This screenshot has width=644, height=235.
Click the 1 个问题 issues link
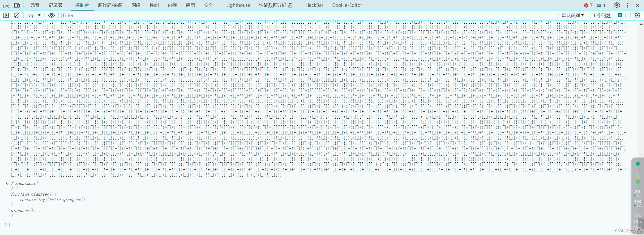coord(610,15)
